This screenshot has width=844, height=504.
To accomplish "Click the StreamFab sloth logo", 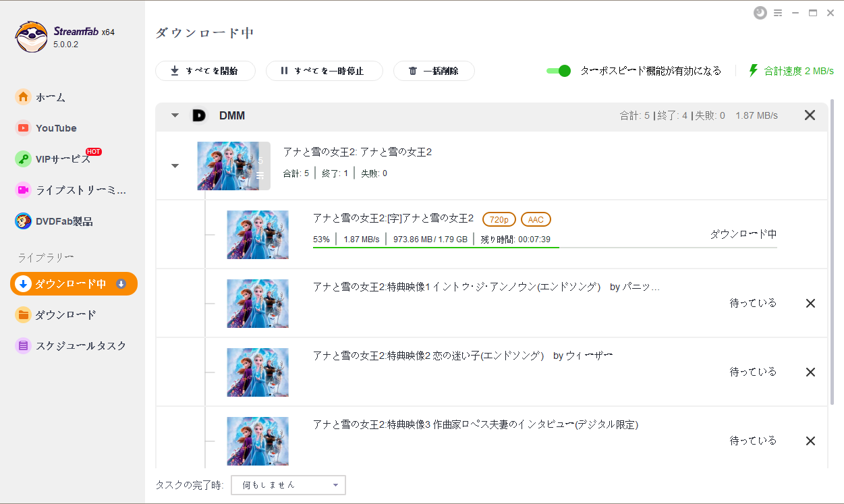I will 31,37.
